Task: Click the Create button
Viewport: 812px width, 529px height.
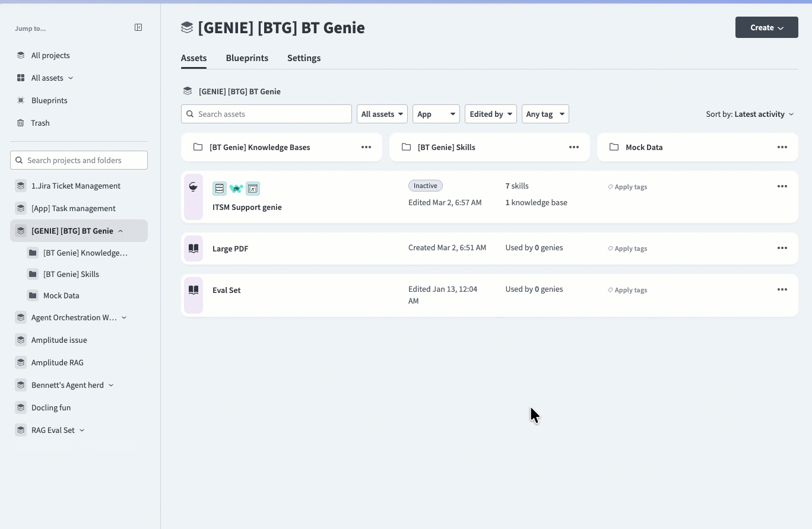Action: [x=766, y=27]
